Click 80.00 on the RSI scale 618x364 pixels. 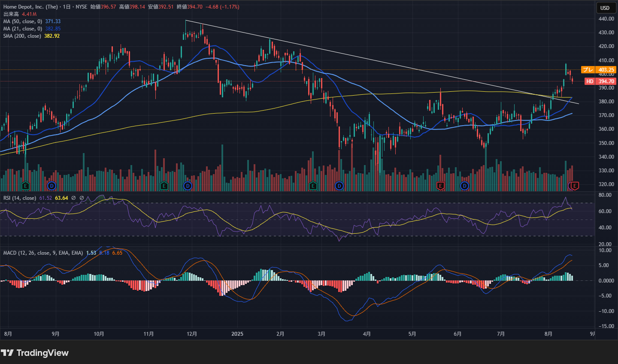point(605,195)
